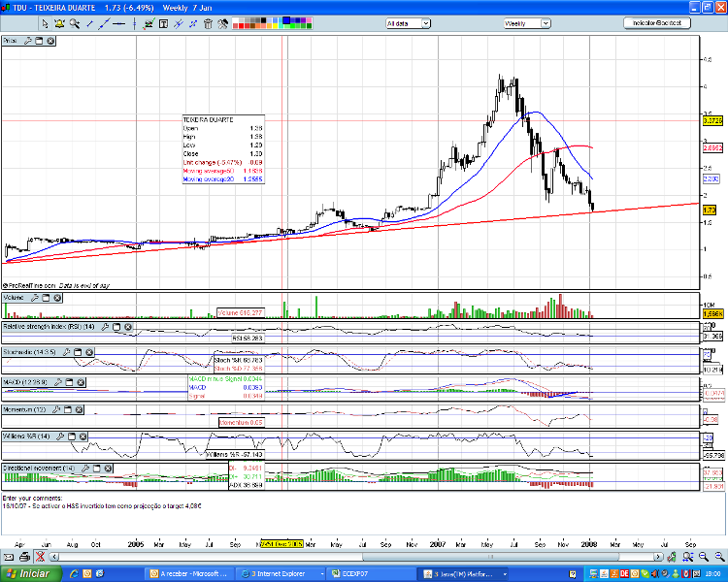Click the envelope email chart icon
This screenshot has height=582, width=728.
tap(9, 557)
